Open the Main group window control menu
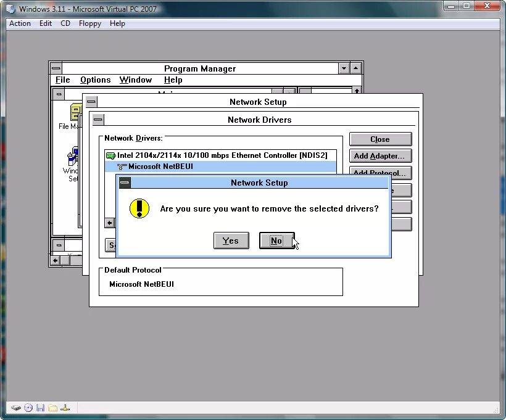The width and height of the screenshot is (506, 420). click(x=59, y=94)
